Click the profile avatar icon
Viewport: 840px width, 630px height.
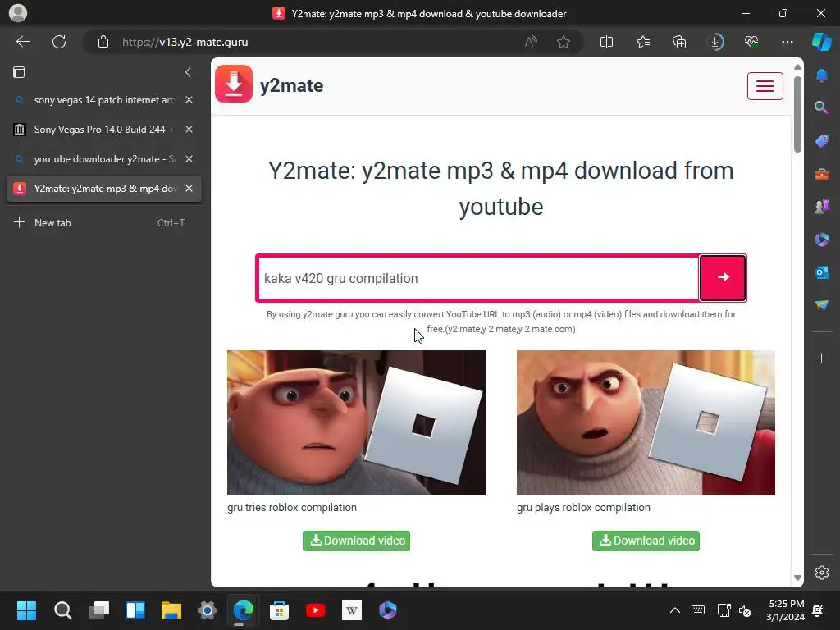click(18, 13)
